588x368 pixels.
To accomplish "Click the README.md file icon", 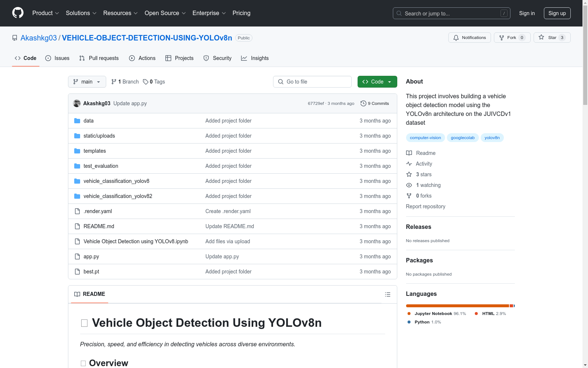I will tap(77, 226).
